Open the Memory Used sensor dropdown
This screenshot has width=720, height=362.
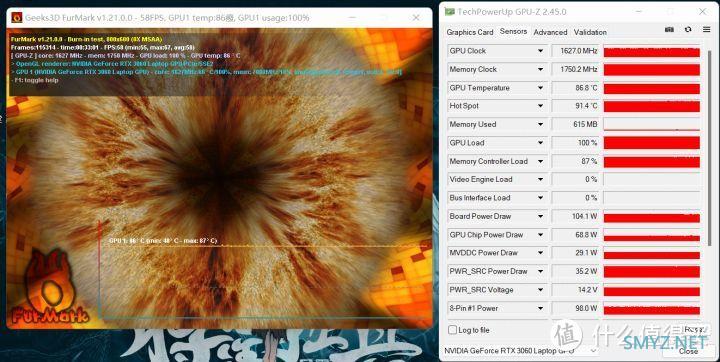[x=540, y=124]
